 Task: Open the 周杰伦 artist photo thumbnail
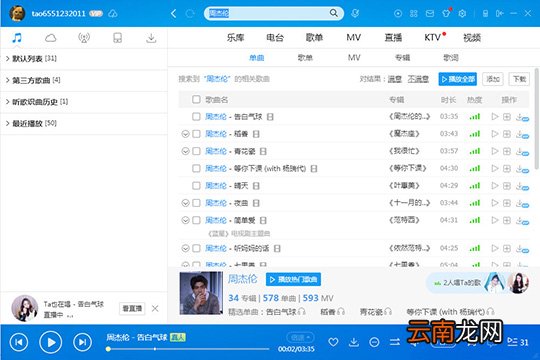[201, 293]
